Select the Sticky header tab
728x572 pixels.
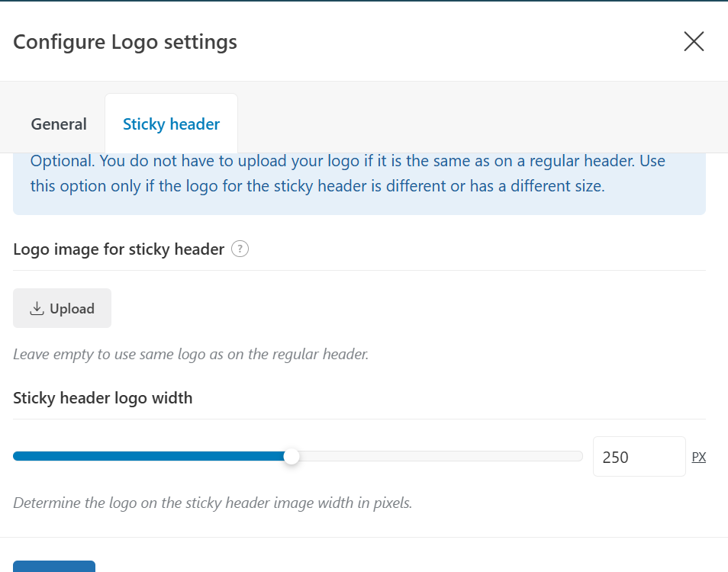172,124
